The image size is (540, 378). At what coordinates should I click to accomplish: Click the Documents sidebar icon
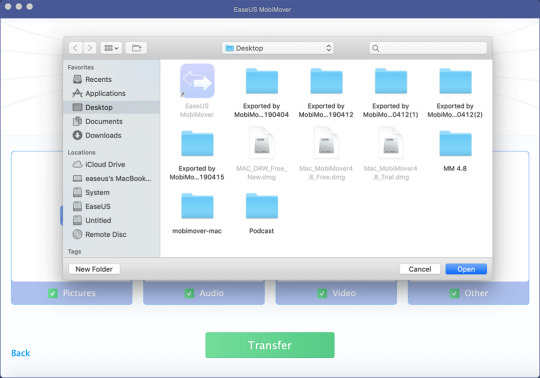(x=77, y=122)
